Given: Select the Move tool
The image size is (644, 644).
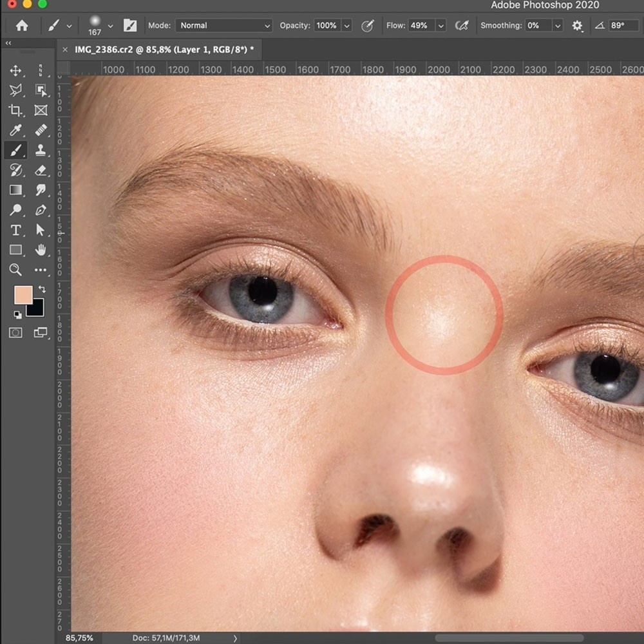Looking at the screenshot, I should pyautogui.click(x=15, y=71).
